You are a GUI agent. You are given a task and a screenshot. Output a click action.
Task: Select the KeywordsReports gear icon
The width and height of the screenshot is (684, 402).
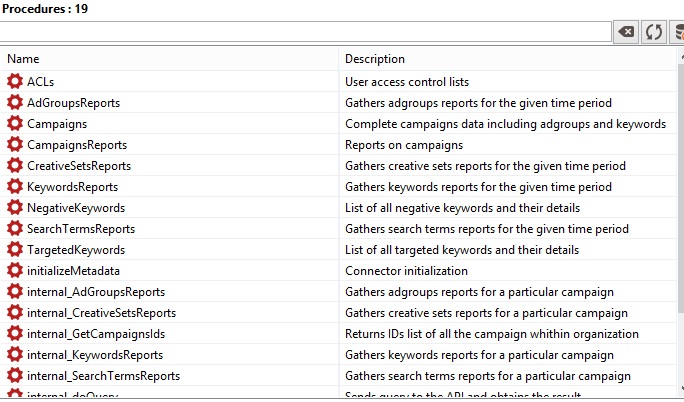coord(14,187)
